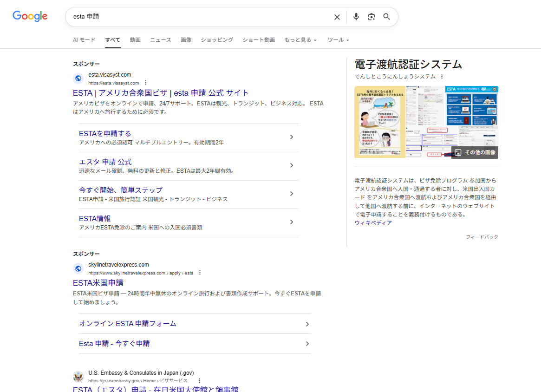541x392 pixels.
Task: Click the U.S. Embassy seal favicon
Action: (78, 377)
